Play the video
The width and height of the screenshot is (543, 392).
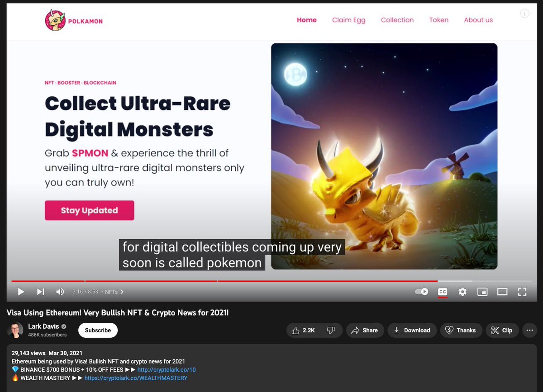21,292
